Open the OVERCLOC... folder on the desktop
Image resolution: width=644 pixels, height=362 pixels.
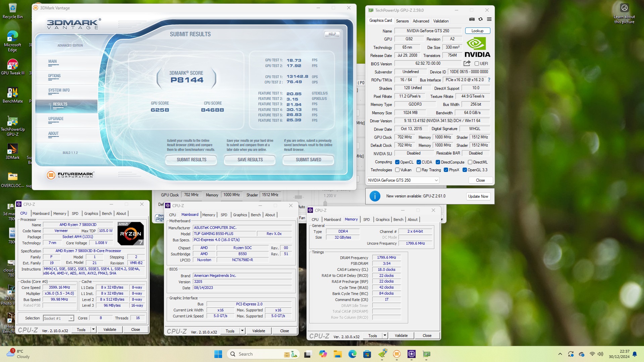pos(12,179)
